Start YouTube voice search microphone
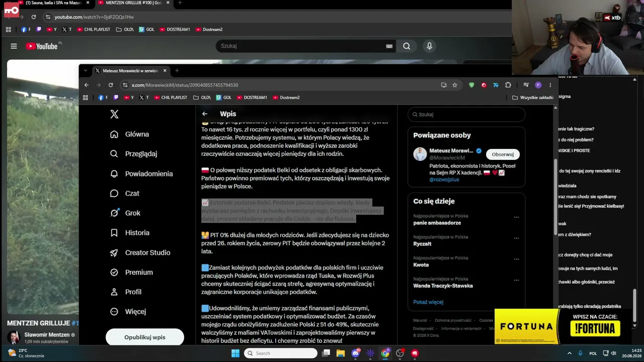The height and width of the screenshot is (362, 644). click(x=429, y=46)
